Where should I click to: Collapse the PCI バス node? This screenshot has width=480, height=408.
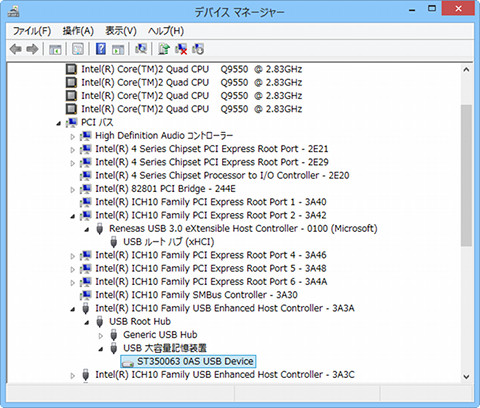coord(59,123)
